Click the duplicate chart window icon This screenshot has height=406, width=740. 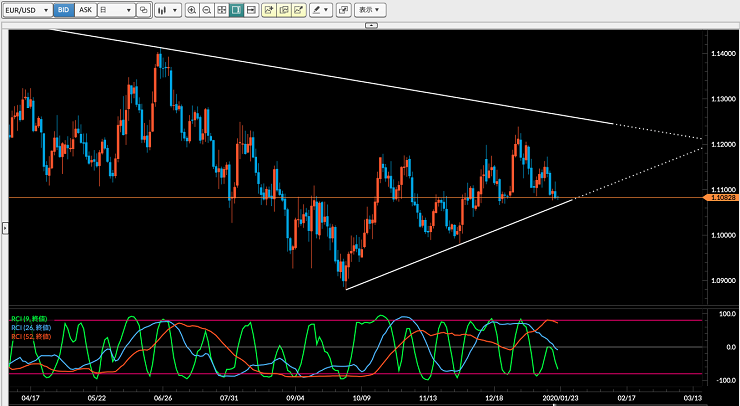click(x=143, y=10)
